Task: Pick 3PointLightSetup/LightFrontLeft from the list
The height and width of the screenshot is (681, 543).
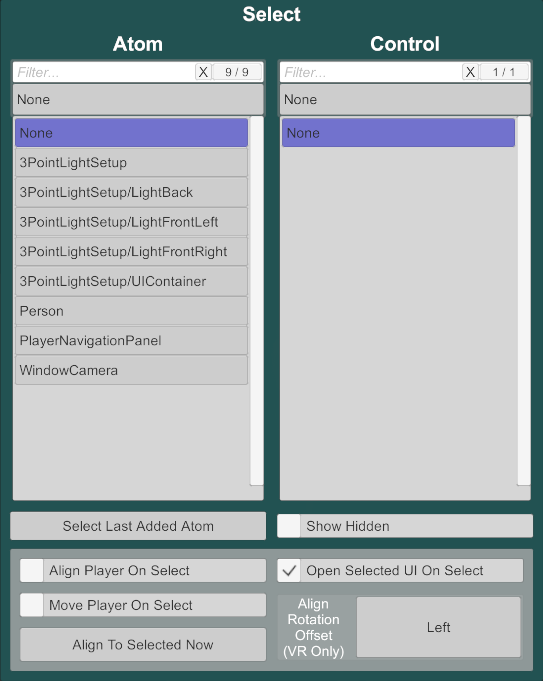Action: click(x=131, y=222)
